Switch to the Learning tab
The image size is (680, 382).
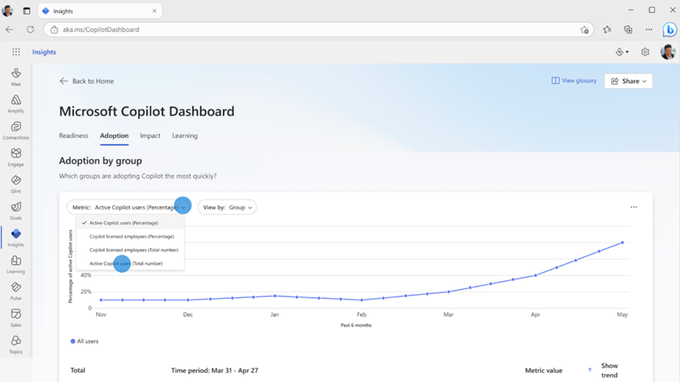click(185, 136)
